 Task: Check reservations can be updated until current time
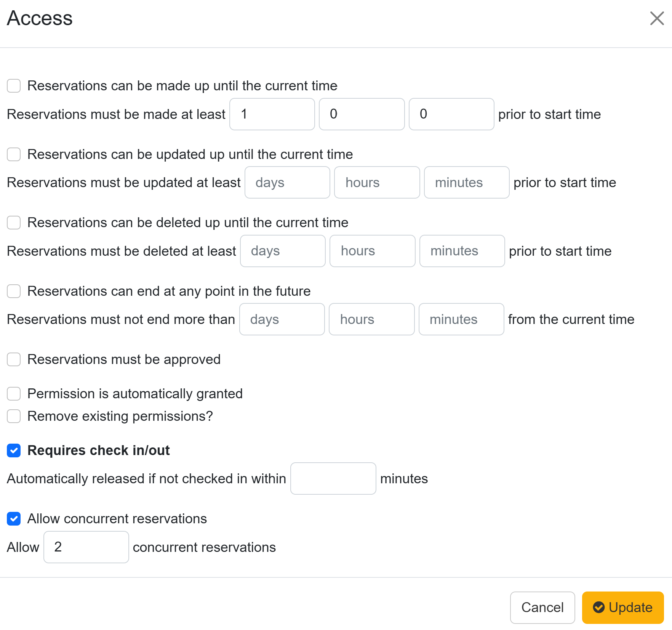click(14, 154)
